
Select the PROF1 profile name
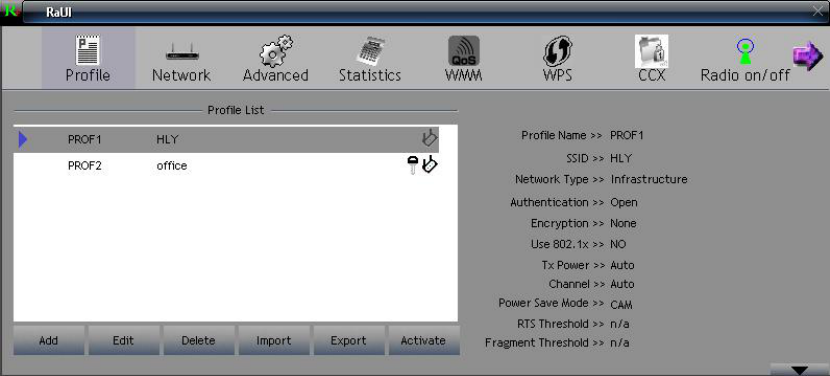(85, 140)
